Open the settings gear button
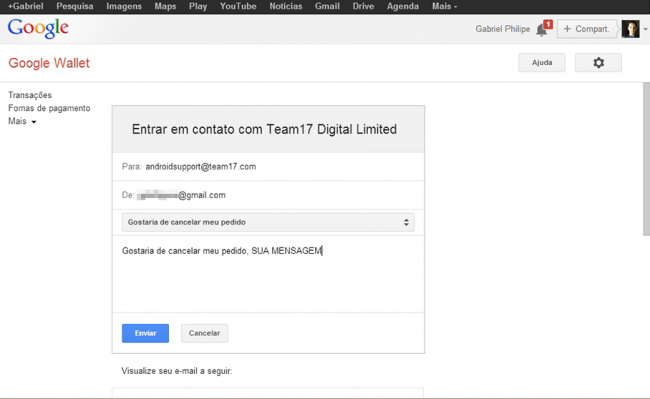The width and height of the screenshot is (650, 399). pyautogui.click(x=598, y=63)
